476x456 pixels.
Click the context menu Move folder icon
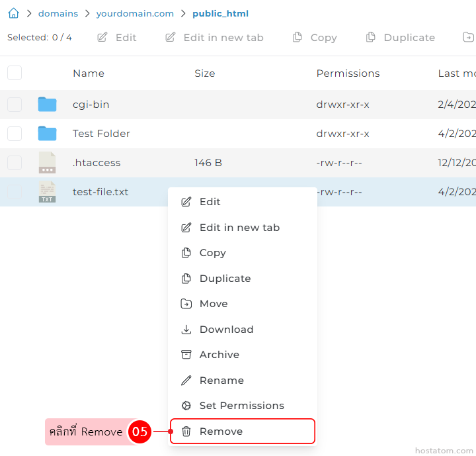[x=186, y=304]
